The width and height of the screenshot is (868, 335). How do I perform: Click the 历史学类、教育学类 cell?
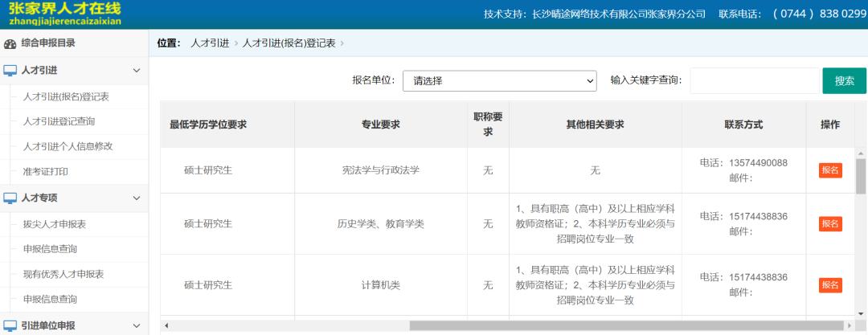[x=381, y=223]
